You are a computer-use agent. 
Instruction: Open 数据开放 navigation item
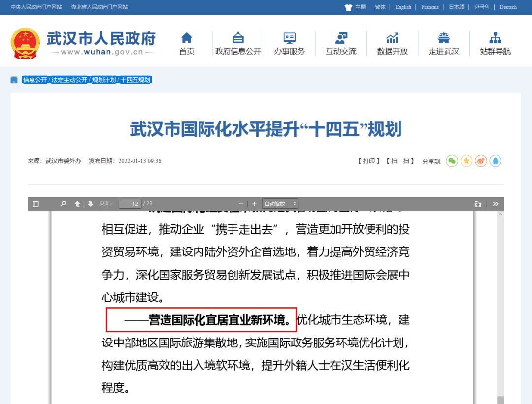(392, 44)
